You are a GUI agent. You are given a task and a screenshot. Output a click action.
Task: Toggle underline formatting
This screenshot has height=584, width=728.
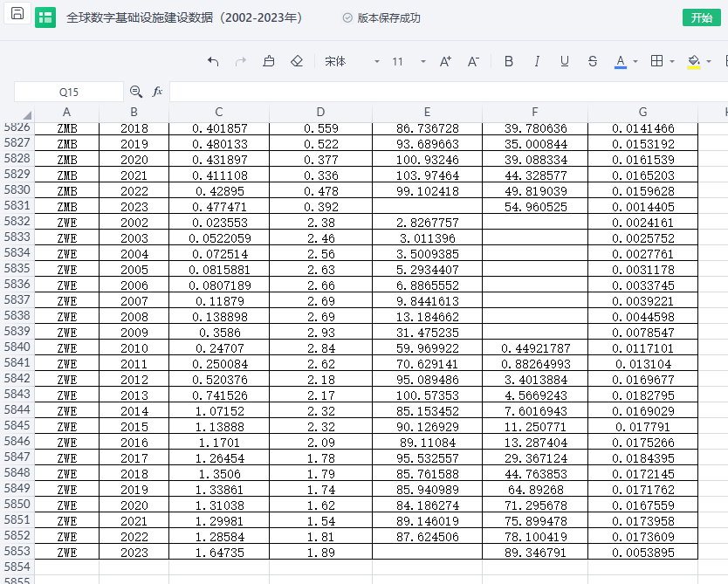click(565, 61)
